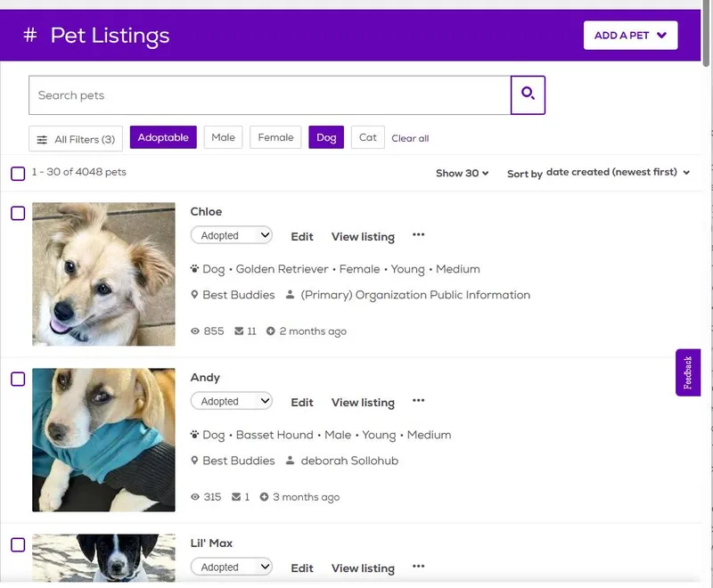This screenshot has height=588, width=713.
Task: Toggle the Adoptable filter chip
Action: tap(163, 137)
